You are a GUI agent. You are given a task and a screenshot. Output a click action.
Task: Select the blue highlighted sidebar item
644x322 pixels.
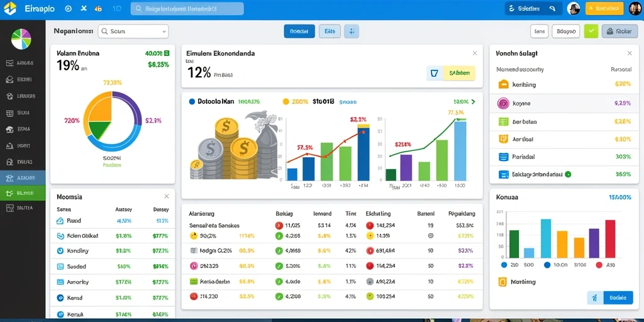23,178
